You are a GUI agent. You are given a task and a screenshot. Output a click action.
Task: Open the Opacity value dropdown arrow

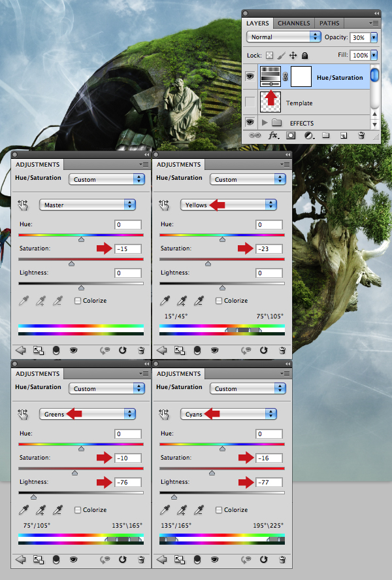(x=374, y=37)
